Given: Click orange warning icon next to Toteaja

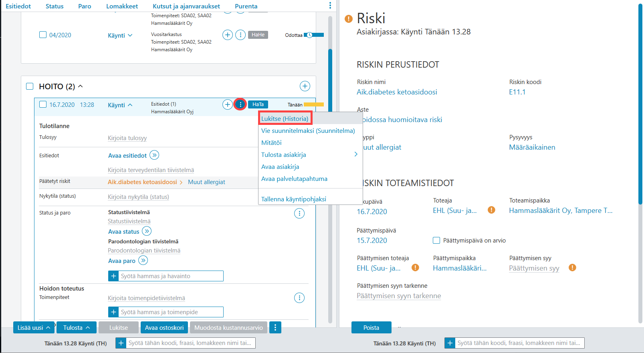Looking at the screenshot, I should tap(491, 210).
